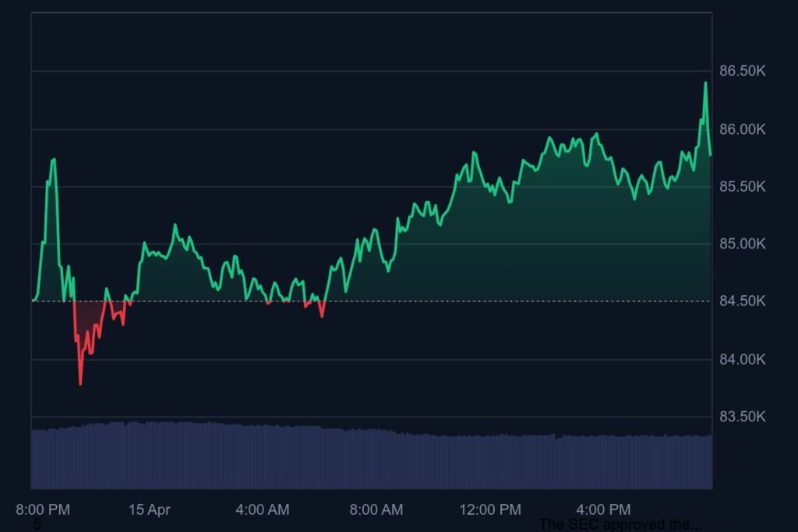
Task: Click the 8:00 PM time axis label
Action: click(43, 509)
